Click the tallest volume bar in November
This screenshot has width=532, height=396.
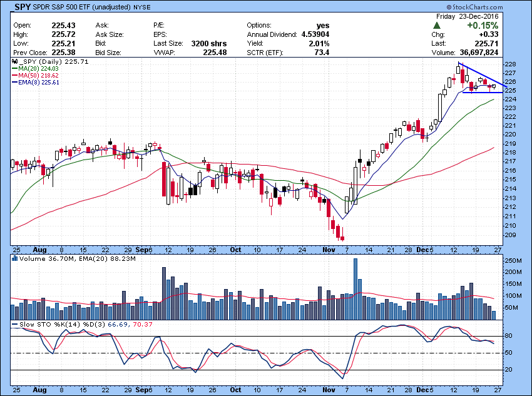click(356, 289)
